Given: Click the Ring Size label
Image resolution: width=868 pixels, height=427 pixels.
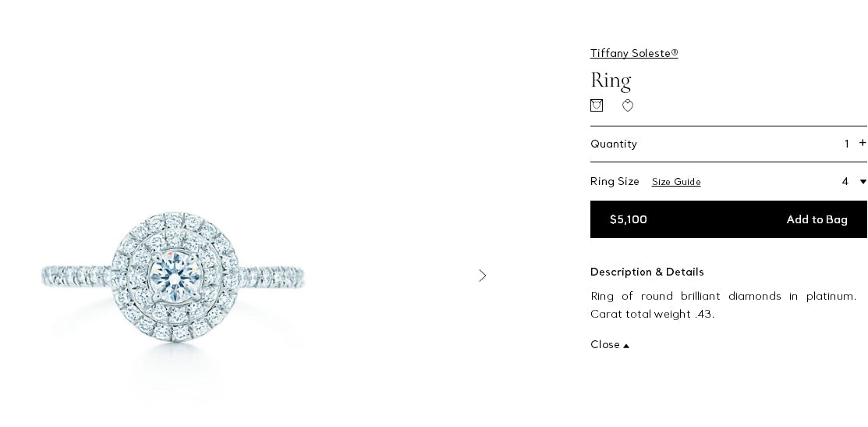Looking at the screenshot, I should coord(615,181).
